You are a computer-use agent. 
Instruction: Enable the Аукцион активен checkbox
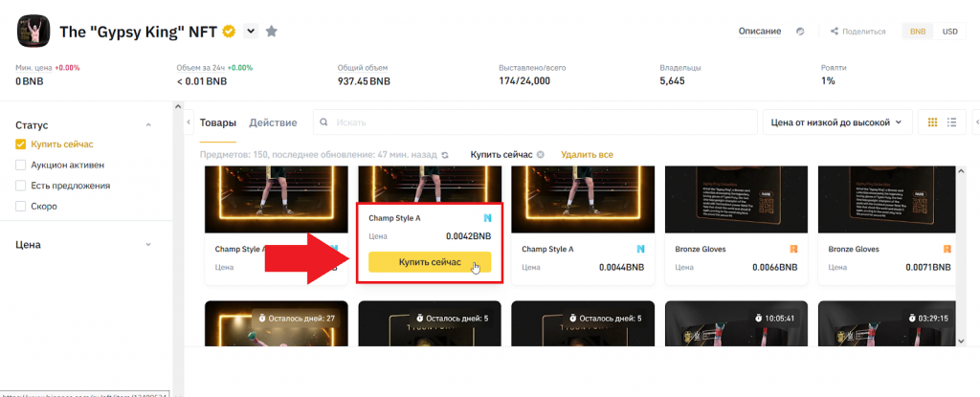[21, 165]
